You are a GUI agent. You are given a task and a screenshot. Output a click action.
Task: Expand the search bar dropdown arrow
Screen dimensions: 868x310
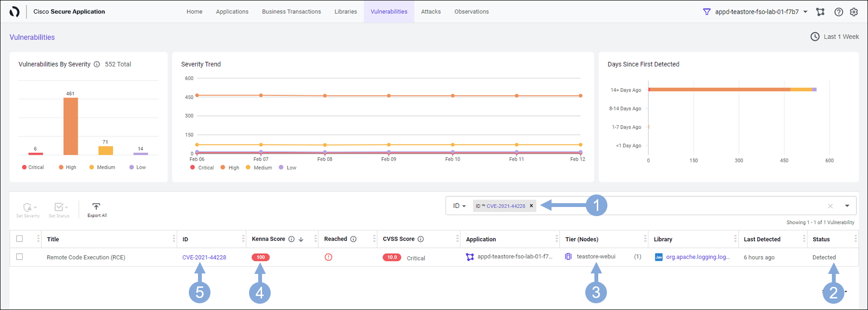coord(847,206)
